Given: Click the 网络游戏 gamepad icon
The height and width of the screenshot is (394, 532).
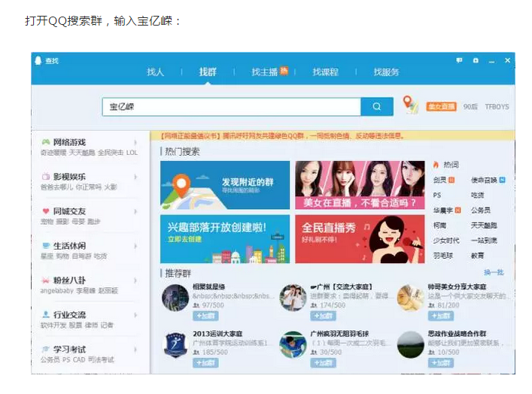Looking at the screenshot, I should point(46,142).
